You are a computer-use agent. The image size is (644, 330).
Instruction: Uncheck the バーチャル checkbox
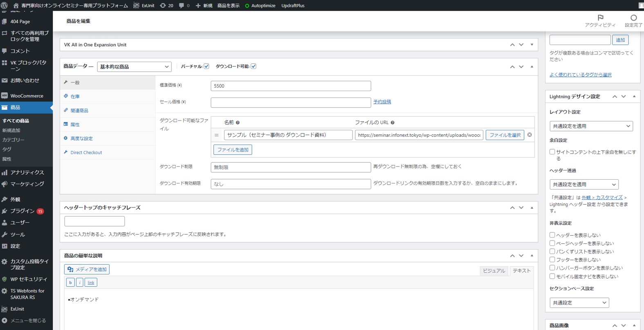[206, 66]
